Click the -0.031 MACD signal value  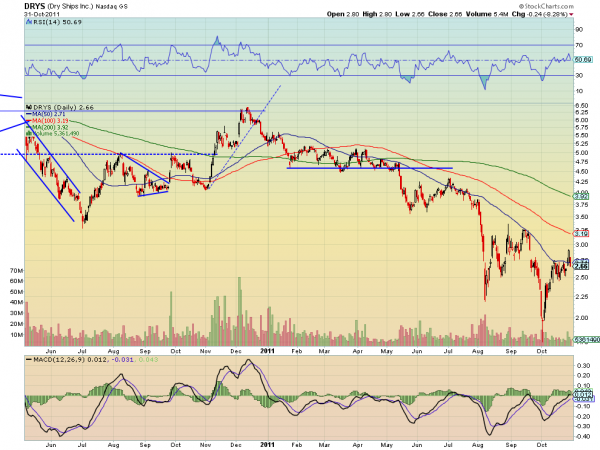click(122, 360)
